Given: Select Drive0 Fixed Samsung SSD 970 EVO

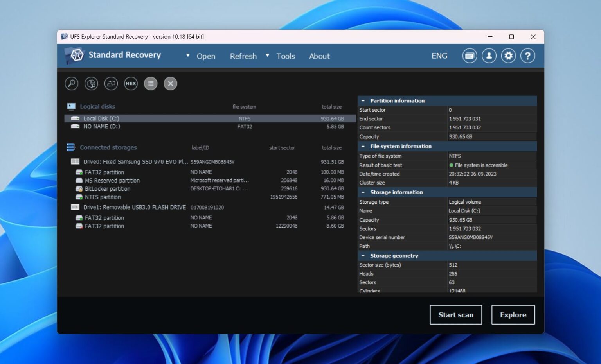Looking at the screenshot, I should coord(210,161).
